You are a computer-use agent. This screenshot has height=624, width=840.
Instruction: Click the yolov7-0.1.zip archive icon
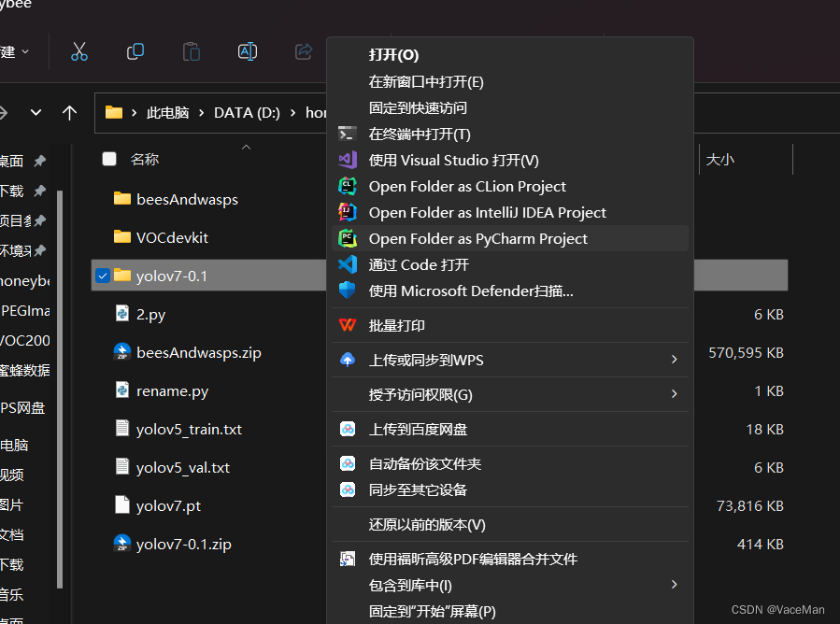[x=122, y=543]
